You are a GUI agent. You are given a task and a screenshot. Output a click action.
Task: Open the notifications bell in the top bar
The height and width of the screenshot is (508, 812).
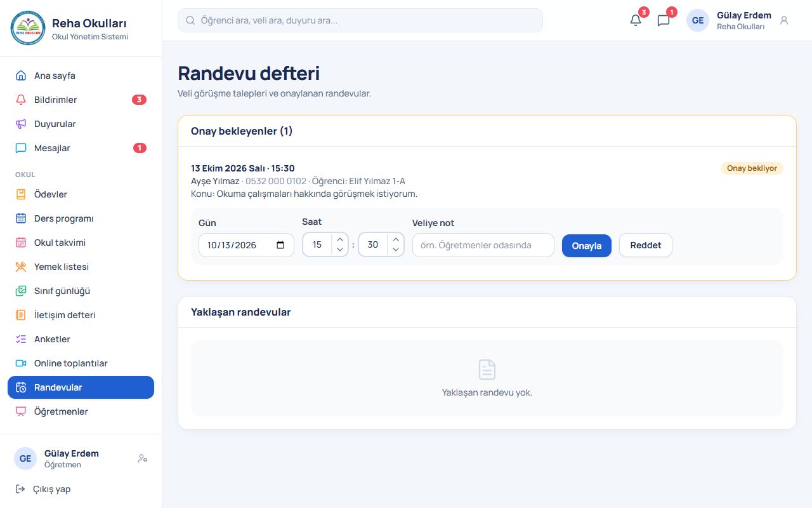[636, 20]
